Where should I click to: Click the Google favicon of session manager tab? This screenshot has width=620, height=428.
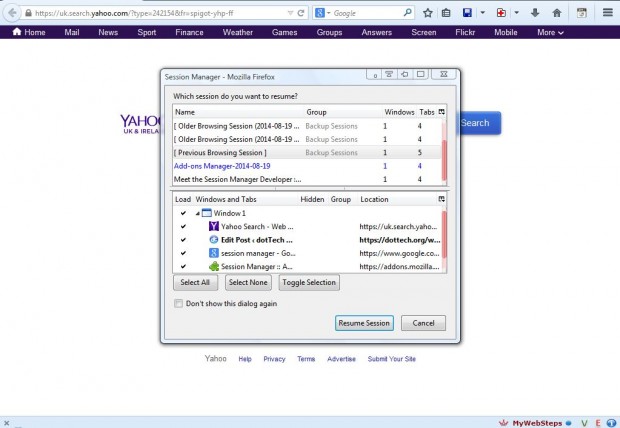214,253
